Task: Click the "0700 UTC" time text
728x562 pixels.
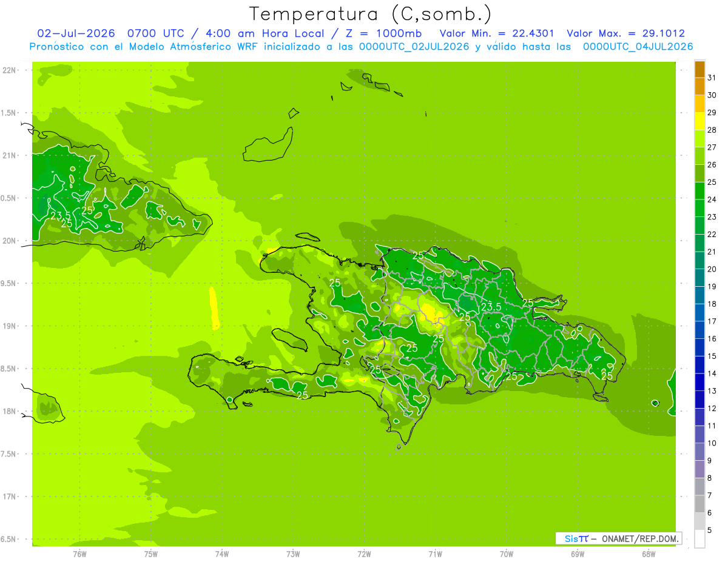Action: pyautogui.click(x=156, y=33)
